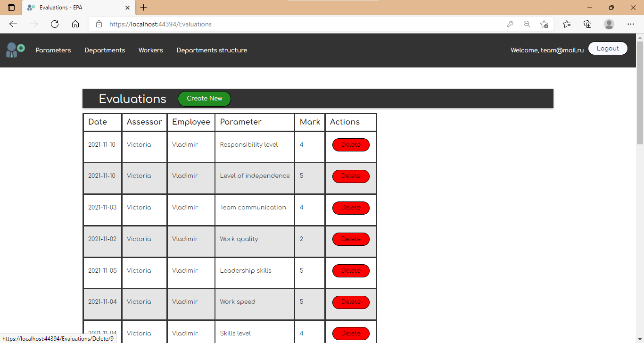644x343 pixels.
Task: Click date cell 2021-11-03
Action: (x=102, y=210)
